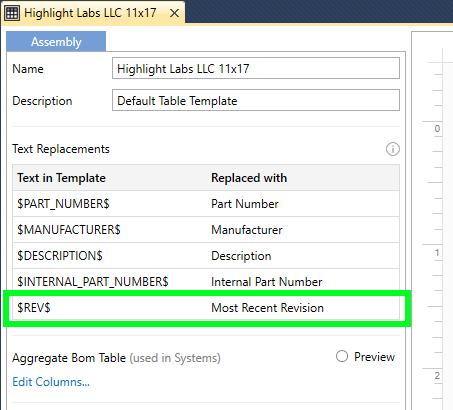Select the Preview radio button
Viewport: 453px width, 410px height.
point(342,356)
